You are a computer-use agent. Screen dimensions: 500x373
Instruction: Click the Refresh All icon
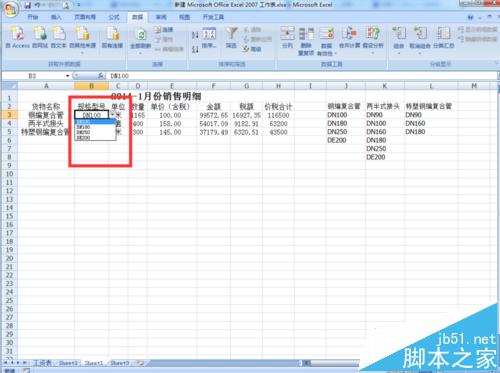click(141, 35)
